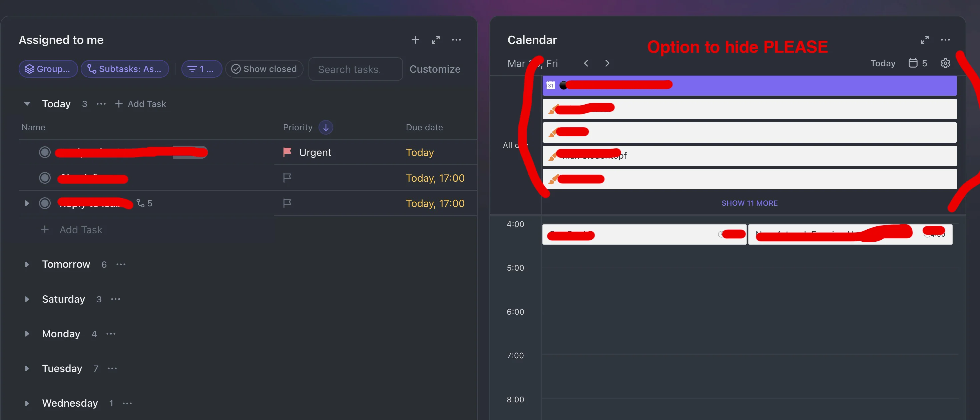Screen dimensions: 980x420
Task: Open the Group by chip
Action: tap(48, 69)
